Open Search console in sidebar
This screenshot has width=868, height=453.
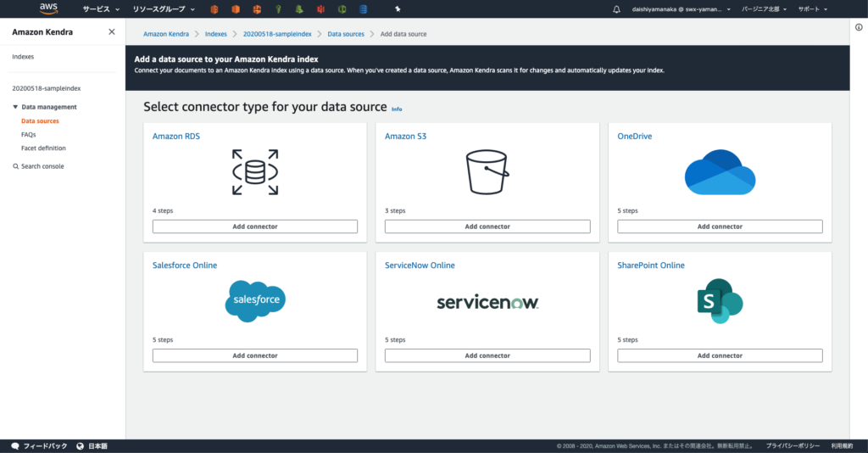42,166
